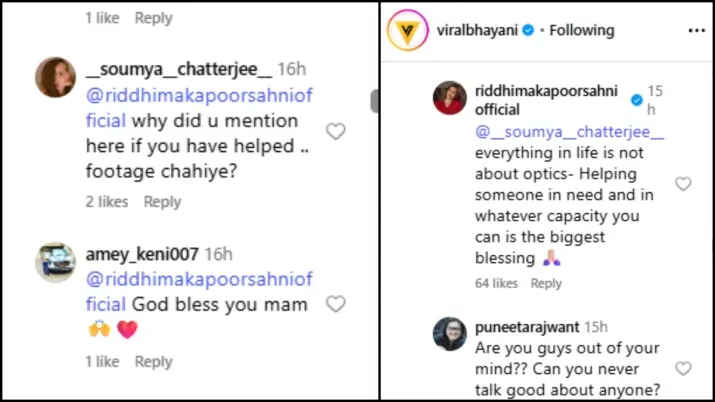Viewport: 715px width, 402px height.
Task: Open the three-dot more options menu
Action: 696,31
